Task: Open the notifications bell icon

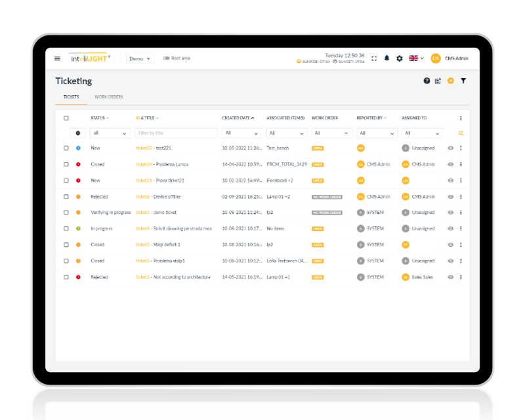Action: (387, 58)
